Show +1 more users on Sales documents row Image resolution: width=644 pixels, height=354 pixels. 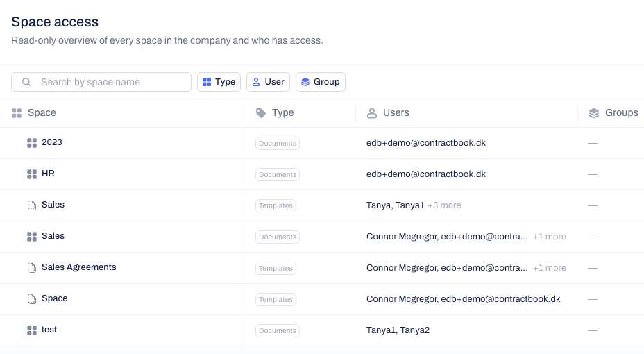pos(549,237)
